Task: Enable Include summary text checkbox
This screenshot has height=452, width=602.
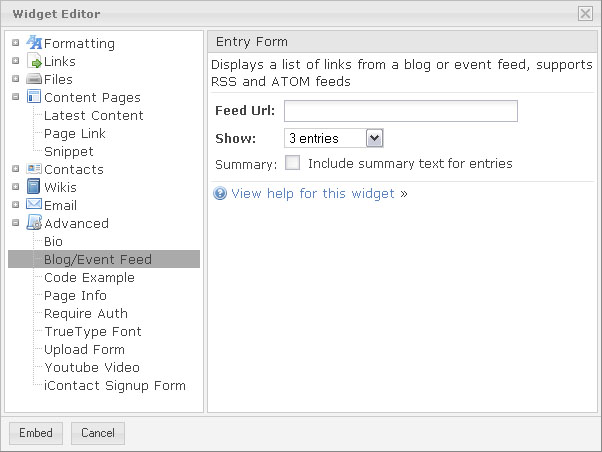Action: [x=293, y=163]
